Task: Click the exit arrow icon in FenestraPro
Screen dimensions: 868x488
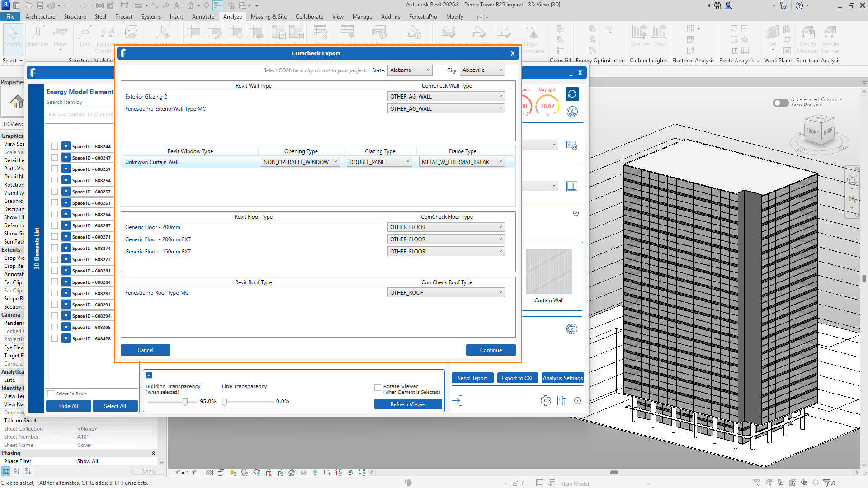Action: (x=457, y=401)
